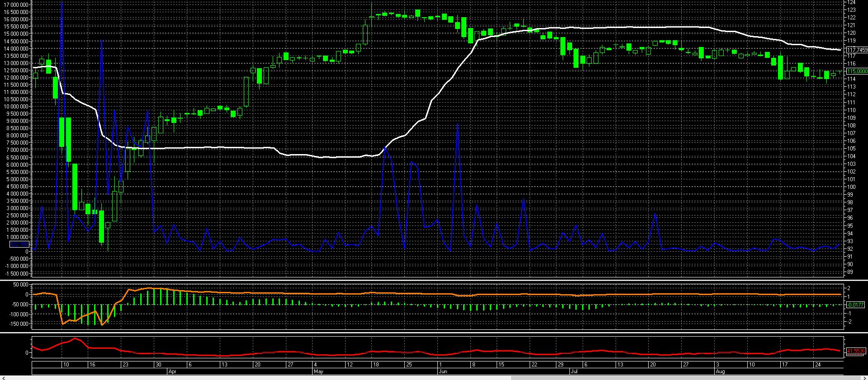Click the divider between price chart and histogram pane
Viewport: 868px width, 380px height.
(434, 280)
